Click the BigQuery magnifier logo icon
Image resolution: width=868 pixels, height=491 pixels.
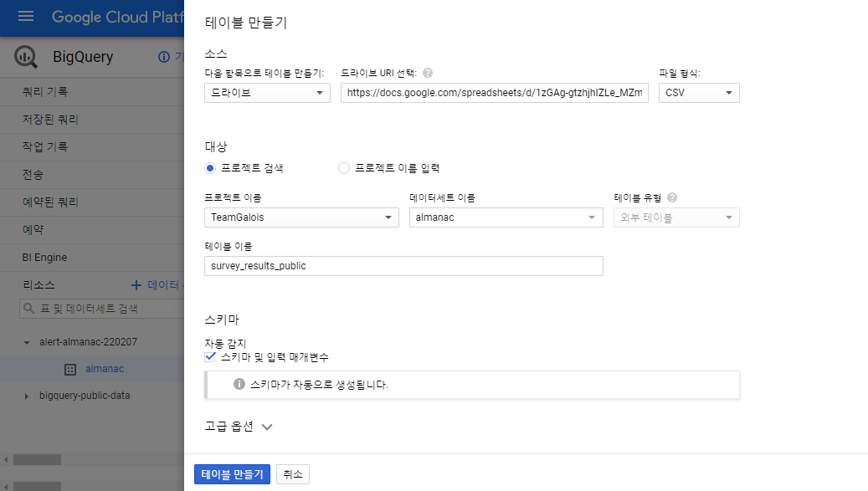pyautogui.click(x=25, y=57)
